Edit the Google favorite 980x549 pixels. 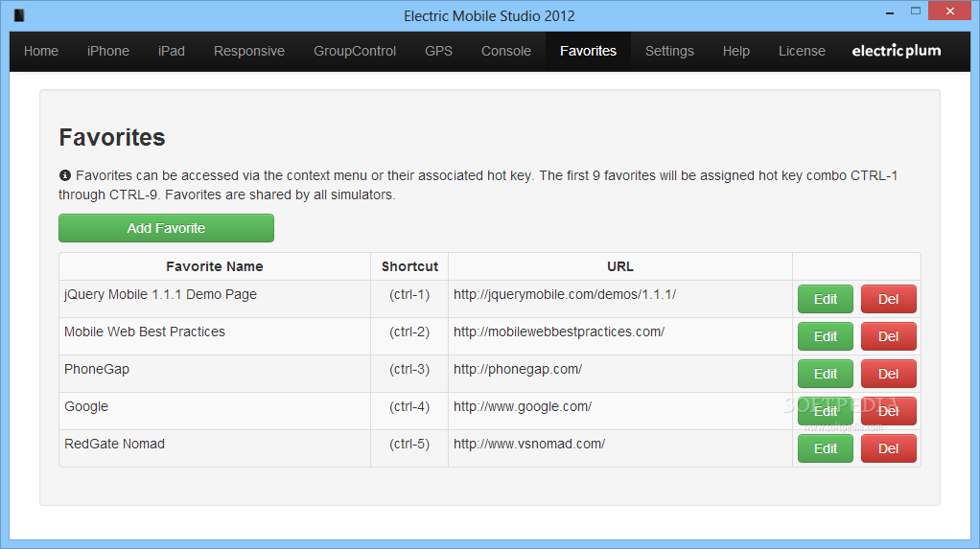[825, 412]
